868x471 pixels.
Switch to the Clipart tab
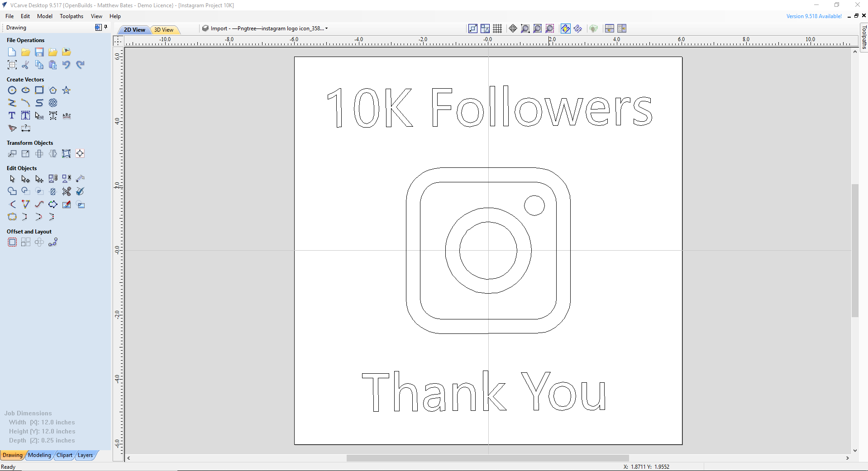coord(64,455)
